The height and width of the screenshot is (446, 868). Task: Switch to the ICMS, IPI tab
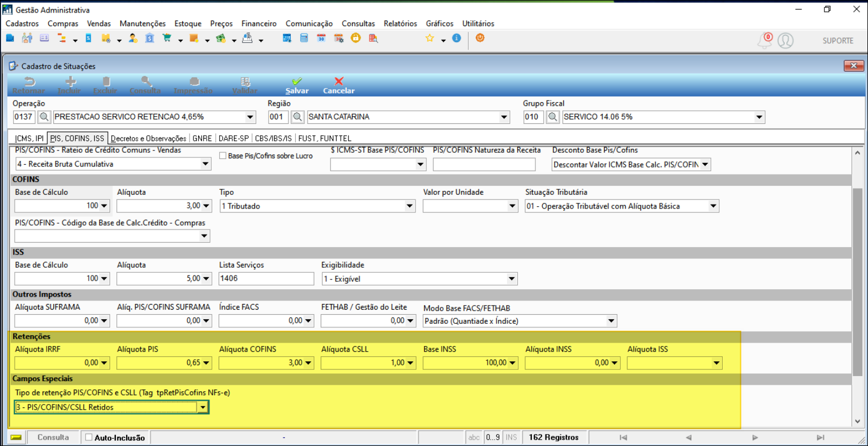pyautogui.click(x=29, y=138)
